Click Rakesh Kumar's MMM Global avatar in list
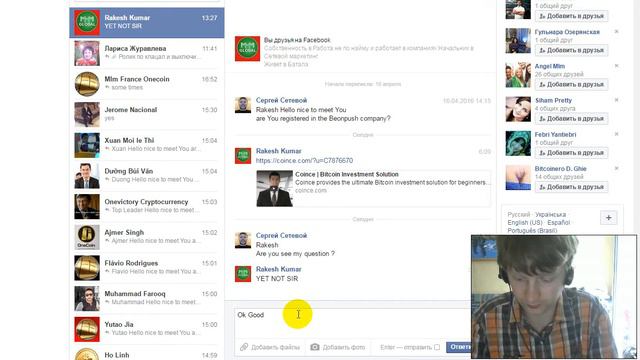The width and height of the screenshot is (640, 360). 87,22
